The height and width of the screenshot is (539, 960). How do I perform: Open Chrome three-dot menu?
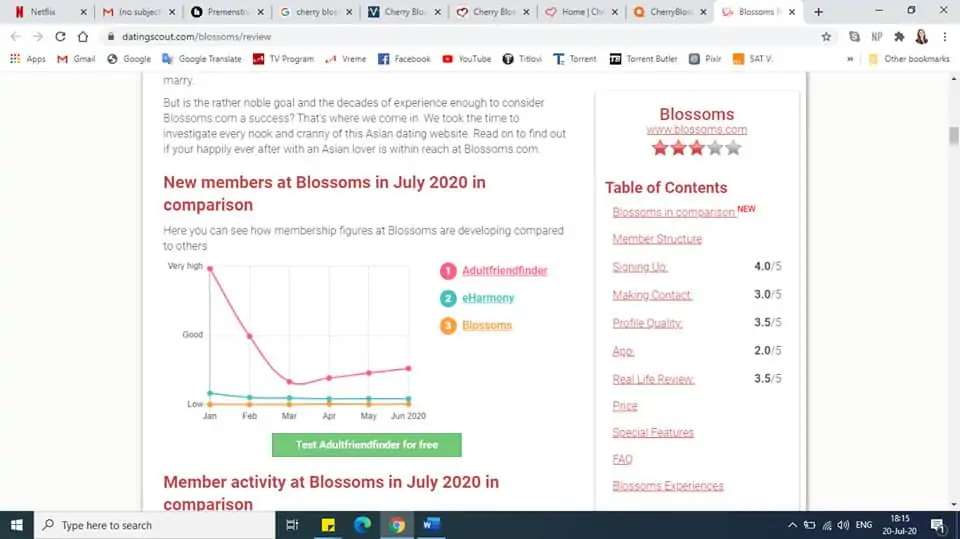tap(945, 37)
